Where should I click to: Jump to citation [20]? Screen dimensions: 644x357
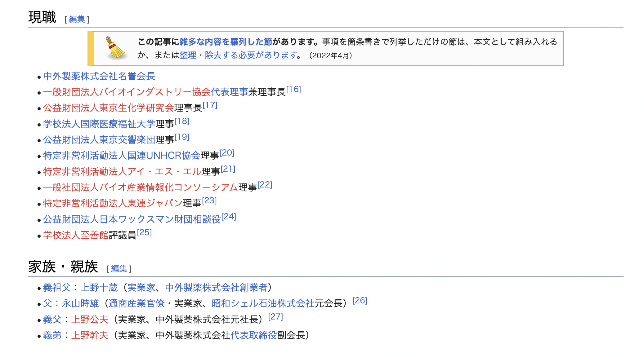click(227, 153)
